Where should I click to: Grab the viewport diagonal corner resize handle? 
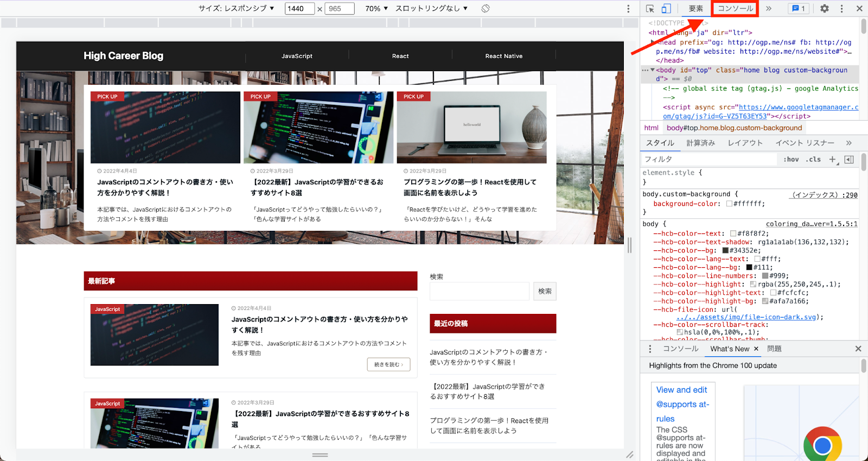coord(629,454)
